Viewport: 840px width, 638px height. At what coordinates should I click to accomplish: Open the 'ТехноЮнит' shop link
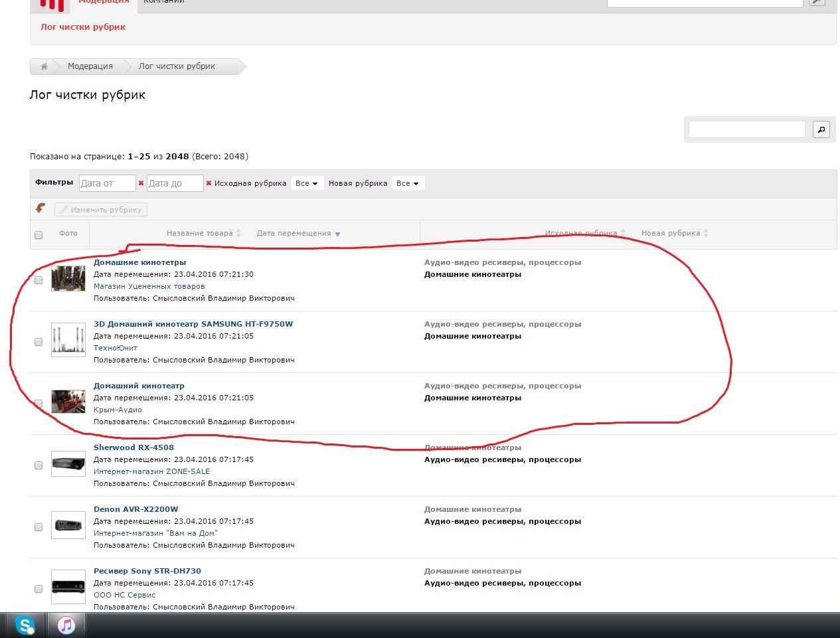(x=116, y=348)
